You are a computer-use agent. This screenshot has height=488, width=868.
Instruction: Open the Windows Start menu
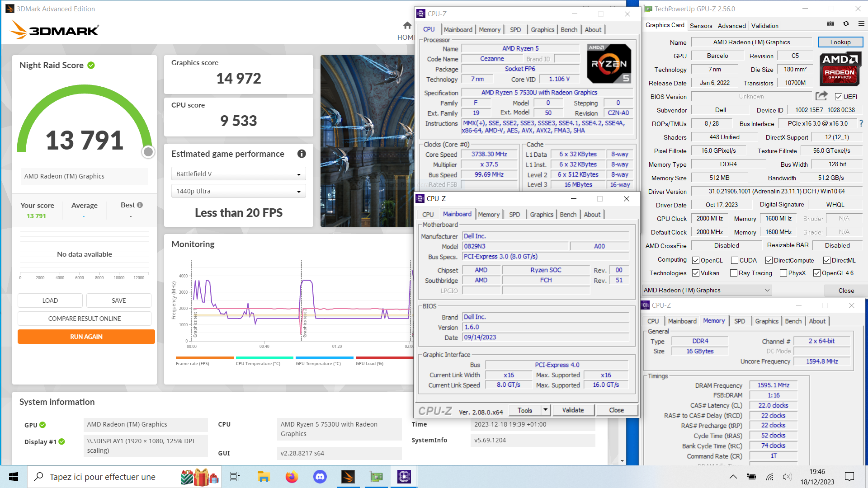click(x=13, y=477)
